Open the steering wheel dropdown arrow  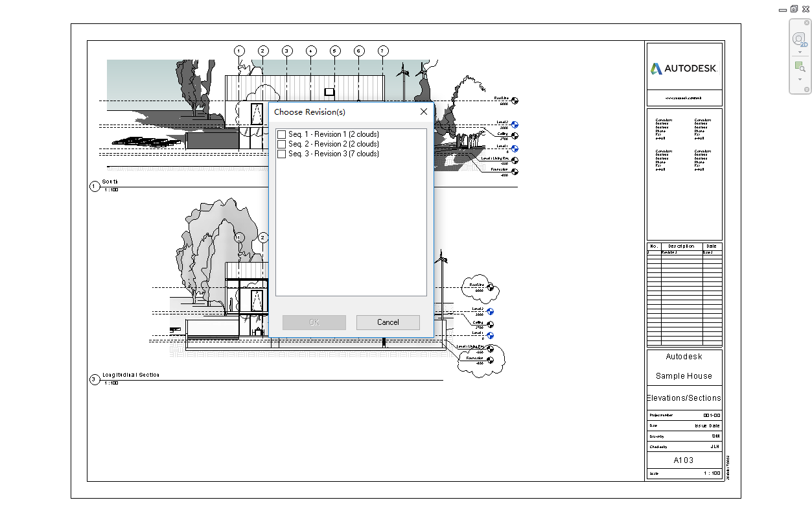coord(800,51)
